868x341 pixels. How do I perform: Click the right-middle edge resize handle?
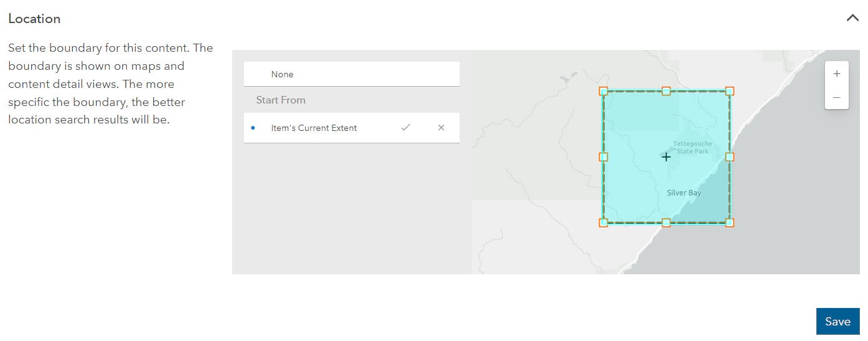click(x=730, y=157)
